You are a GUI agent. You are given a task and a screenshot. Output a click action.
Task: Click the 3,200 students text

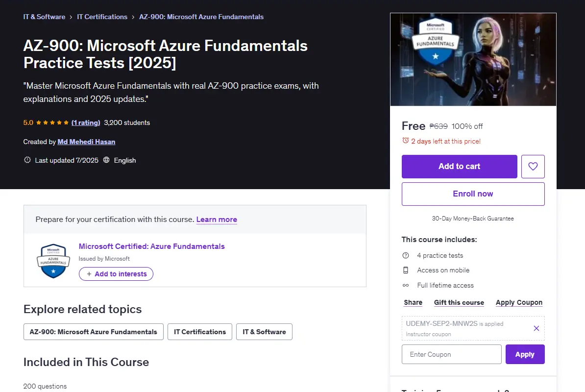[127, 122]
